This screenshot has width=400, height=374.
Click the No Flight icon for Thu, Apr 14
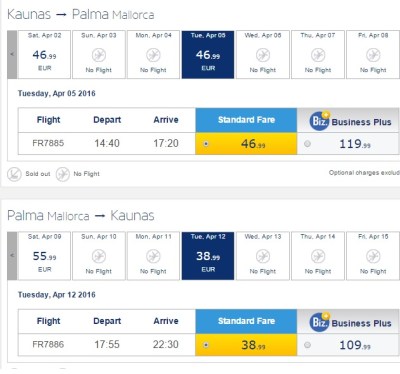(318, 256)
